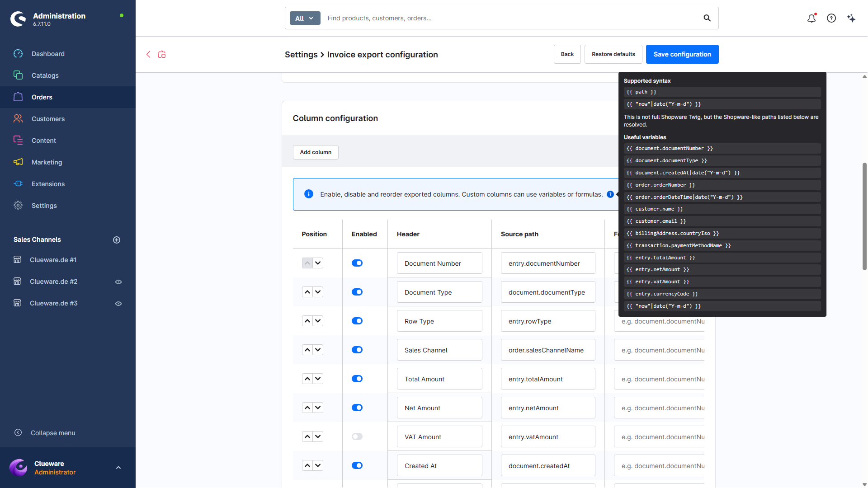Go back using the red chevron icon
This screenshot has height=488, width=868.
pos(148,54)
